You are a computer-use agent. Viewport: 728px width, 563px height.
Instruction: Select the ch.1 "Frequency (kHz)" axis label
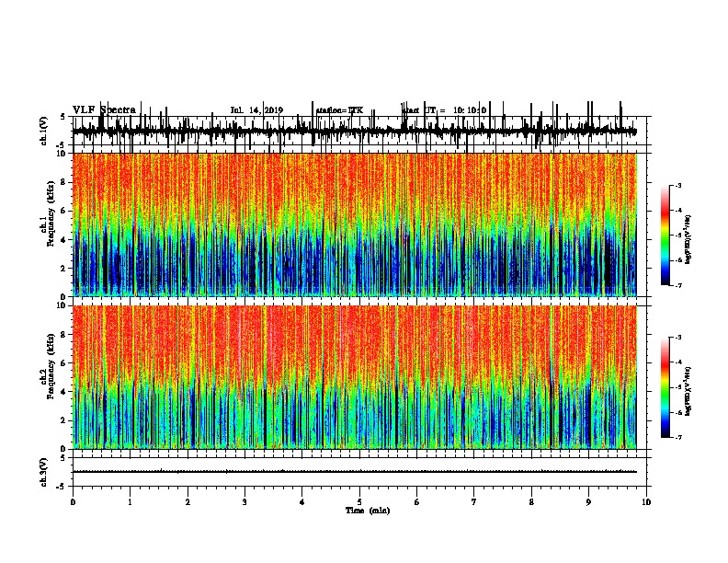point(51,213)
